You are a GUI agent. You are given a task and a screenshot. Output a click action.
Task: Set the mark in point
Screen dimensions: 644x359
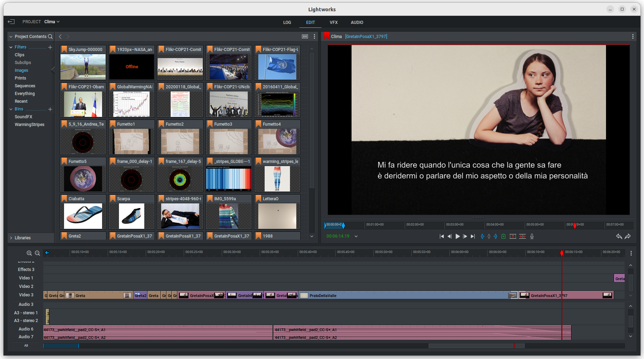482,237
